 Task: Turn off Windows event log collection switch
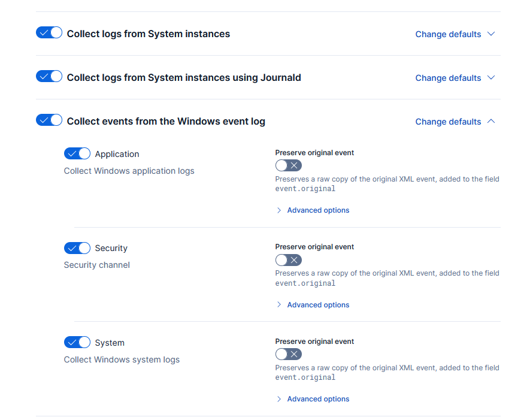point(49,120)
